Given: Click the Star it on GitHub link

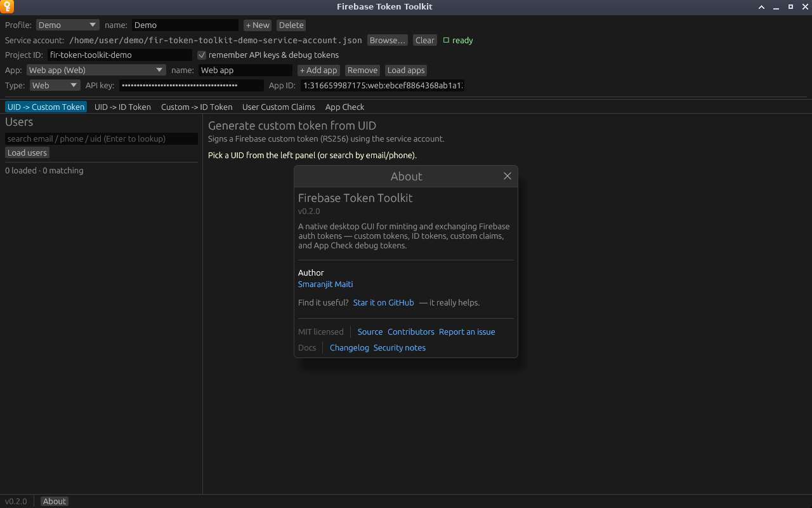Looking at the screenshot, I should pos(383,303).
